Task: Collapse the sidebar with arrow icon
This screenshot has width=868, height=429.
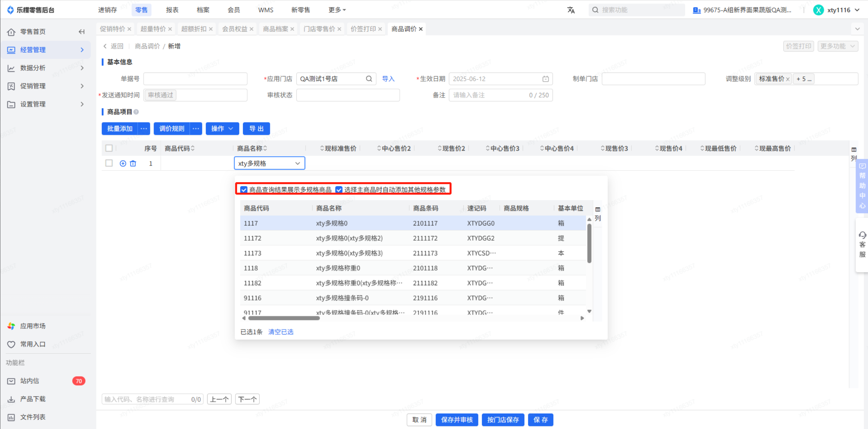Action: [82, 32]
